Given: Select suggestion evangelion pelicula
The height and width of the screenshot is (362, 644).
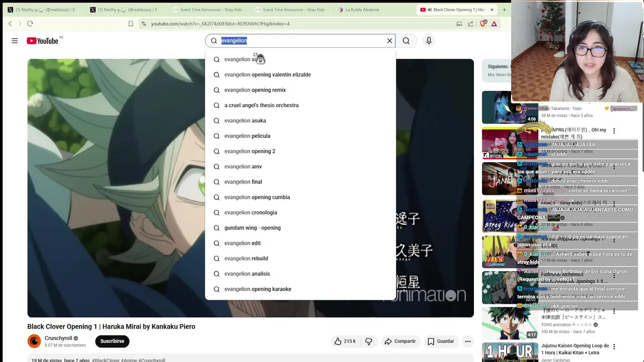Looking at the screenshot, I should (x=300, y=136).
